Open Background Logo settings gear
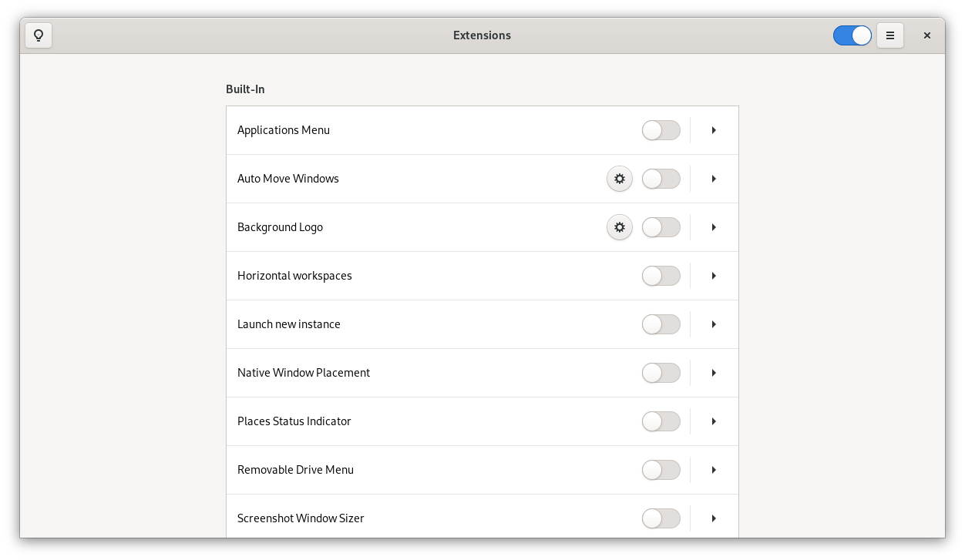 coord(620,227)
